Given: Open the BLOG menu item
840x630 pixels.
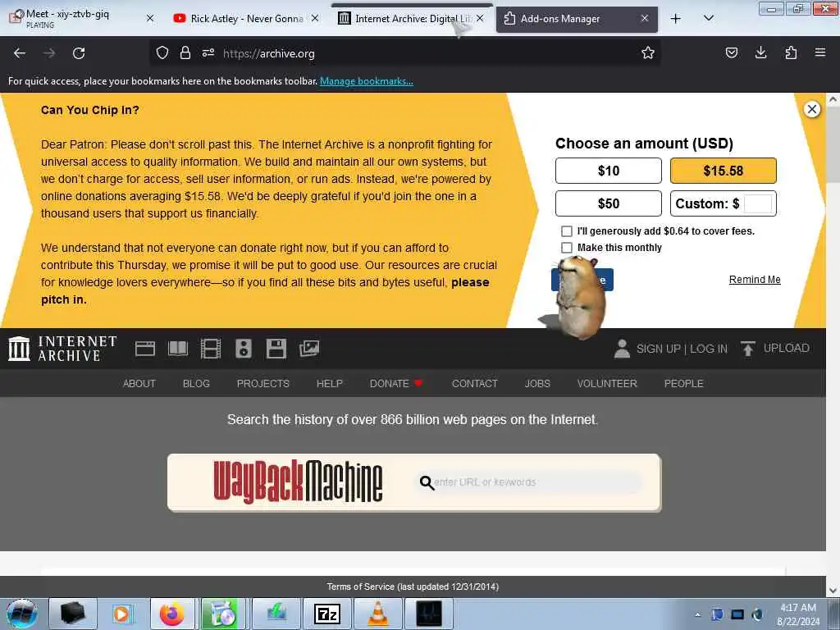Looking at the screenshot, I should pyautogui.click(x=196, y=384).
